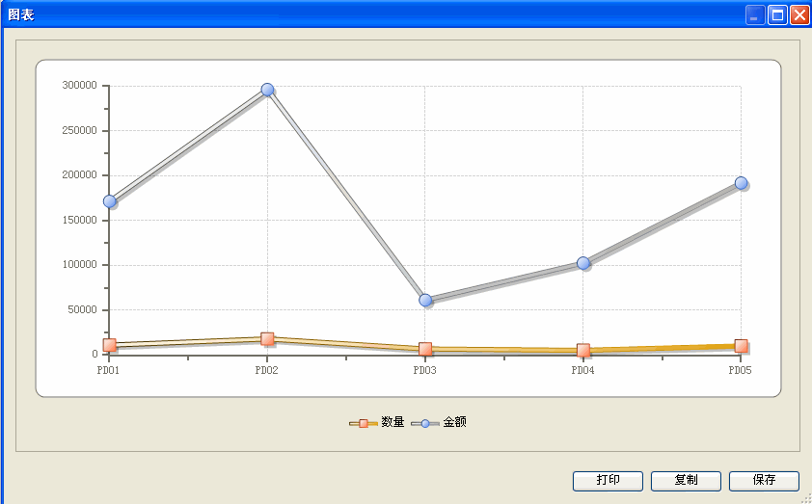Click the 金额 peak point at PD02
Screen dimensions: 812x504
(267, 90)
